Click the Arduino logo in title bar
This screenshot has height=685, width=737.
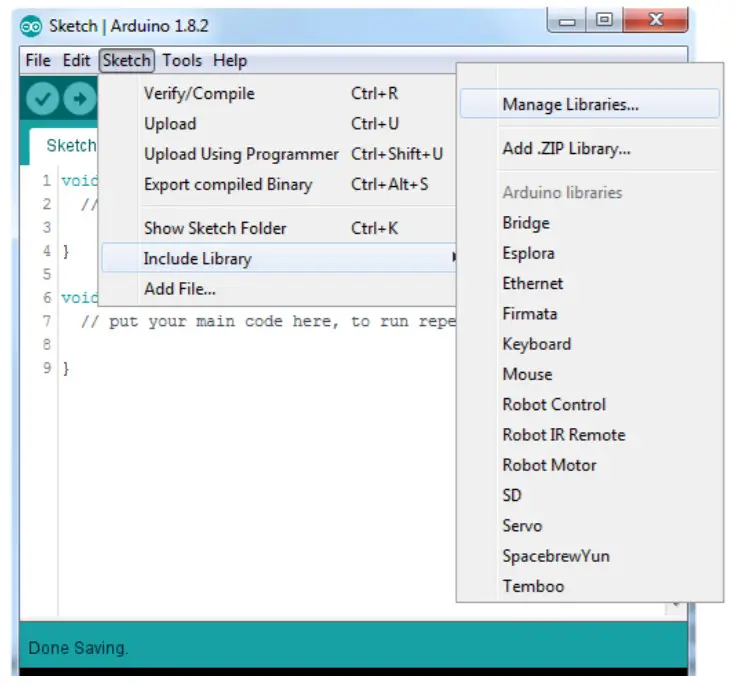[x=31, y=26]
